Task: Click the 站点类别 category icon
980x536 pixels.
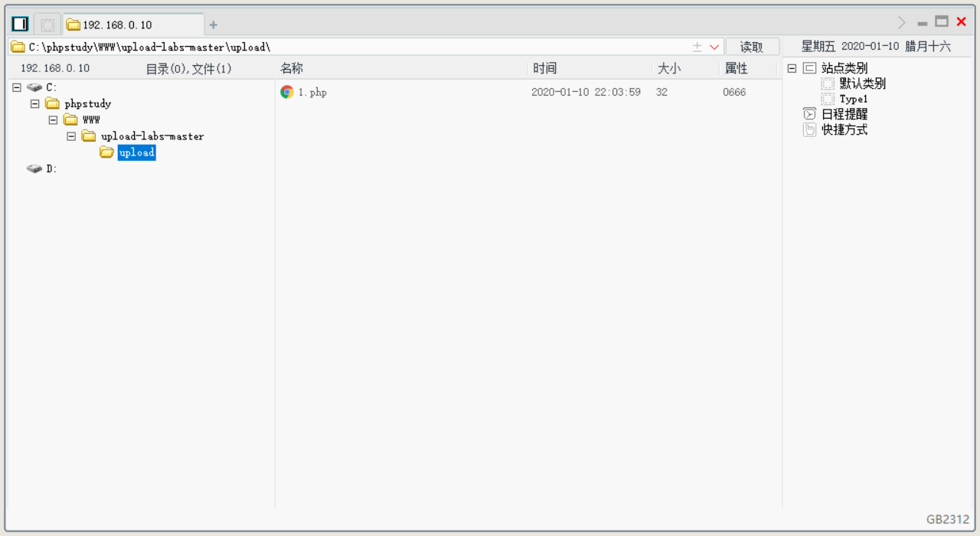Action: [809, 68]
